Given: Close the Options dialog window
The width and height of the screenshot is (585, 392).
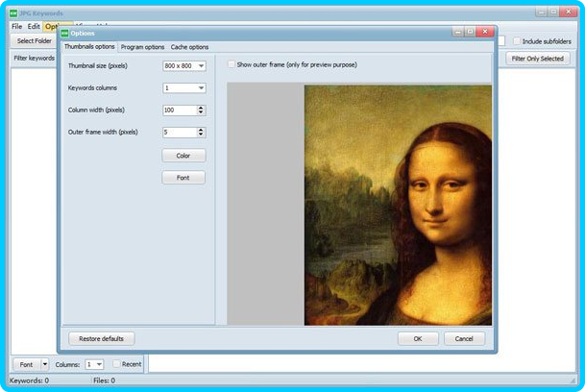Looking at the screenshot, I should (485, 32).
